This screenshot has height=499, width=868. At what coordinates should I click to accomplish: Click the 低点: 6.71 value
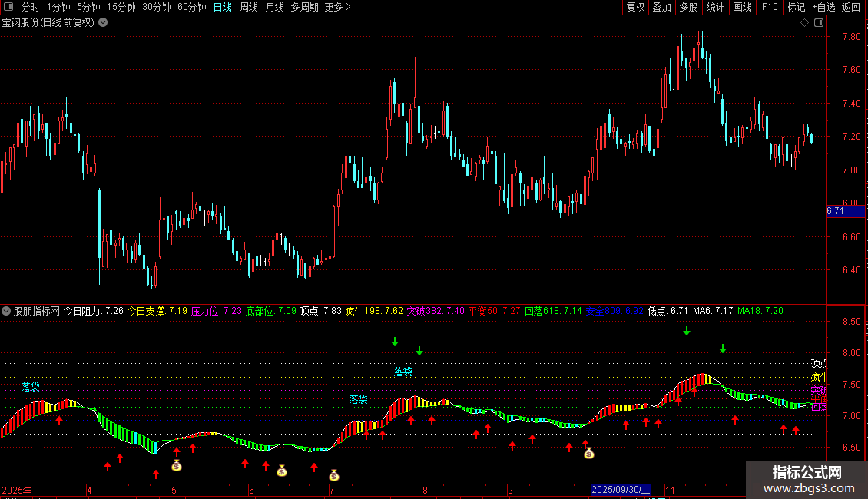668,311
